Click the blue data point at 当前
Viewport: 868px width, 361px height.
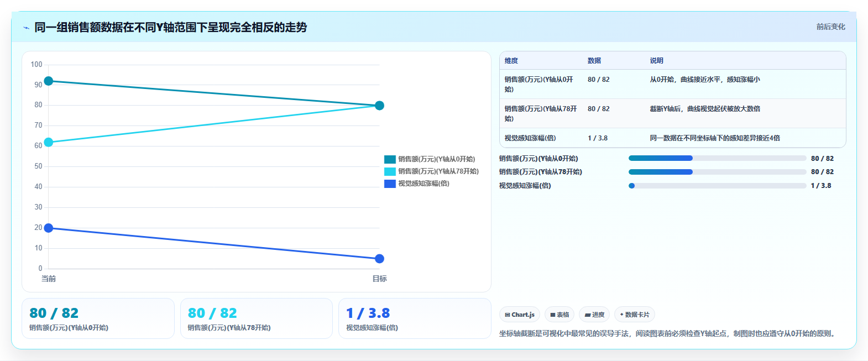[x=49, y=228]
